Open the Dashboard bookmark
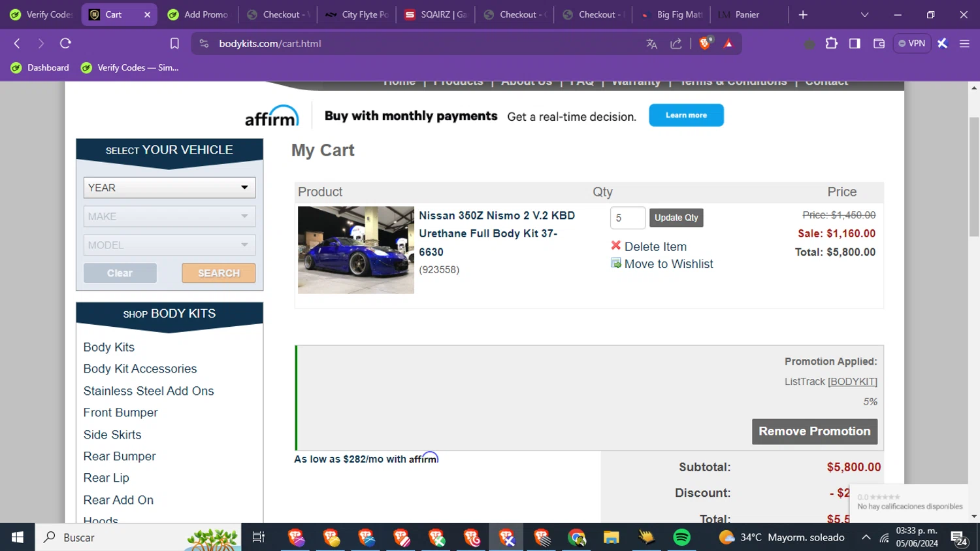The width and height of the screenshot is (980, 551). (40, 68)
